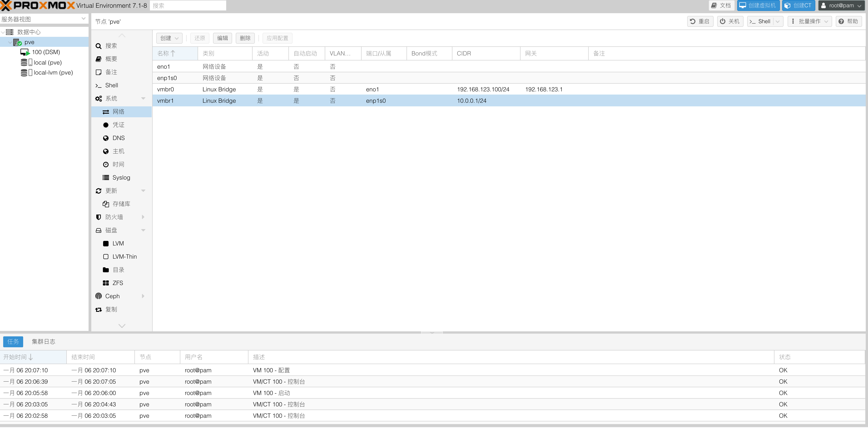Open the 服务器视图 view selector

44,19
